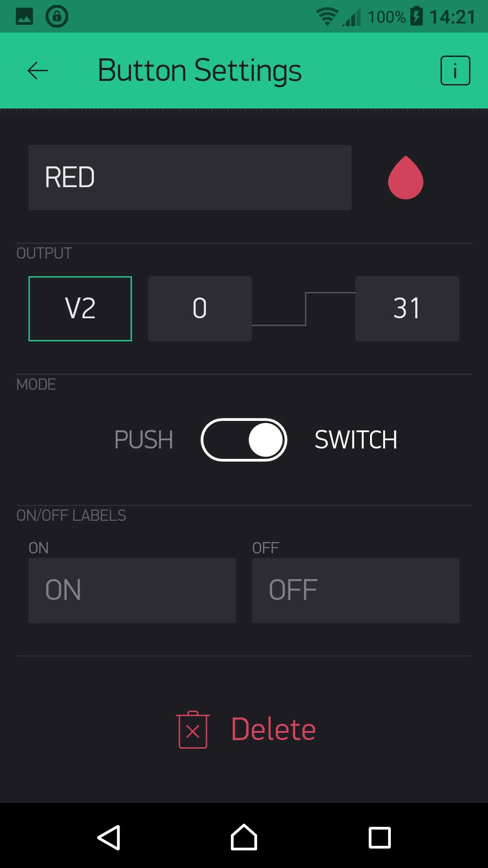Edit the OFF label text field
Screen dimensions: 488x868
356,590
